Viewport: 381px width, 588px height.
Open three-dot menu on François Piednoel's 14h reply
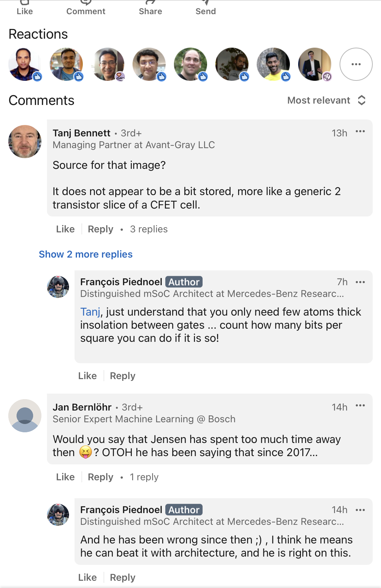360,510
